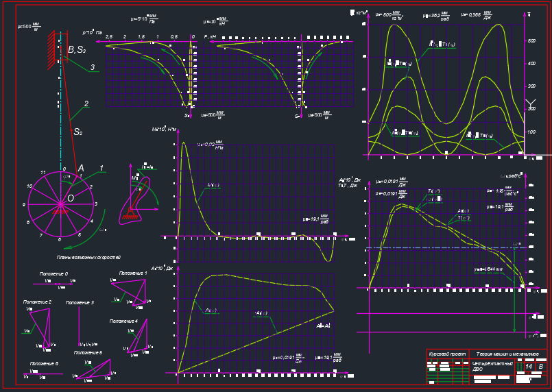Click the "μ=10 мм/кН" scale label
The height and width of the screenshot is (392, 552).
(x=215, y=21)
